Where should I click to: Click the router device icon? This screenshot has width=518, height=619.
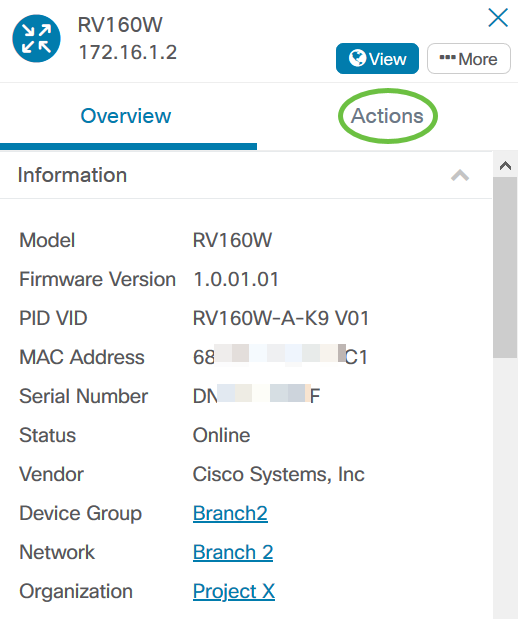point(36,38)
